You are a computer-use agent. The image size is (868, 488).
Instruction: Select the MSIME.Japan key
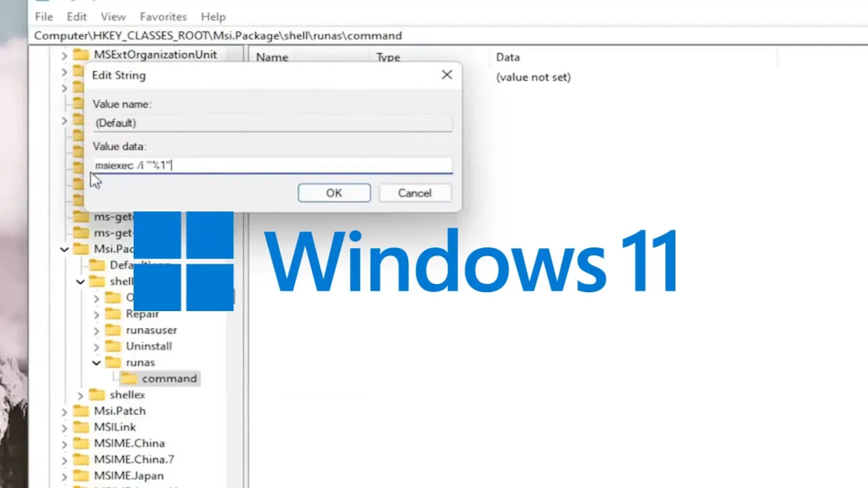point(128,476)
